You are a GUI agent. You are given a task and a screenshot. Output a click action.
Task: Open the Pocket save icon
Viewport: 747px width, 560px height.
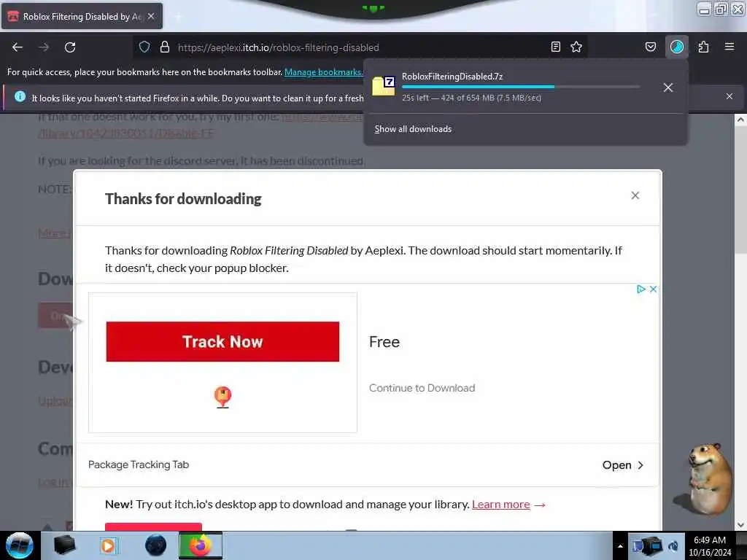pyautogui.click(x=650, y=47)
